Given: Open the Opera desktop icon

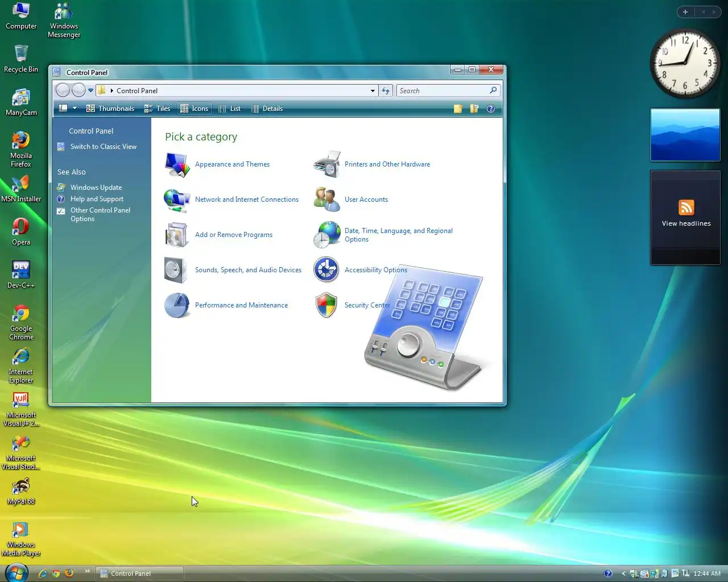Looking at the screenshot, I should 21,226.
